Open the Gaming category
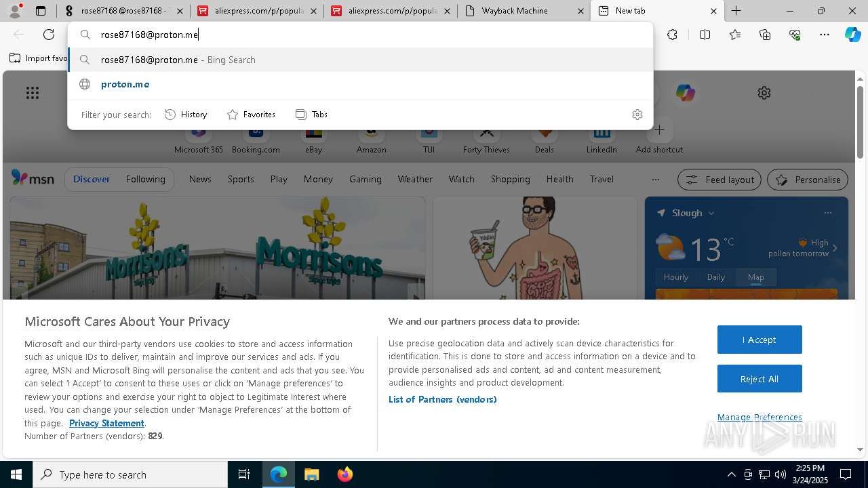This screenshot has width=868, height=488. [x=365, y=179]
